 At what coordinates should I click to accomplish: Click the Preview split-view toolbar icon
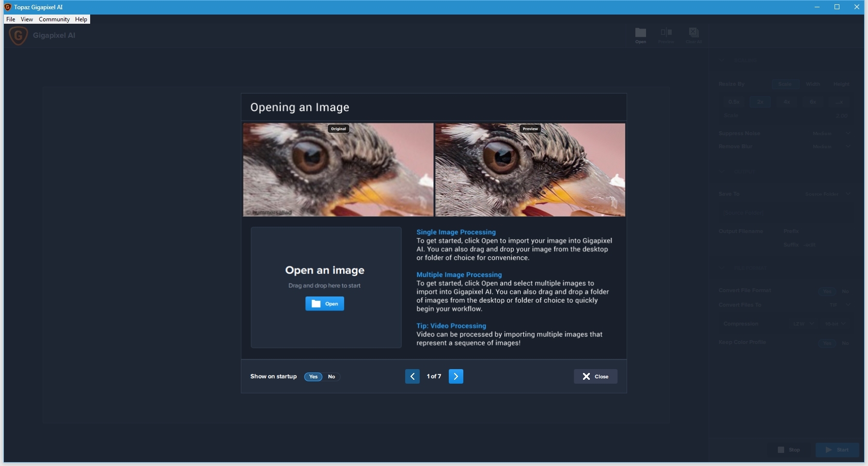[x=666, y=35]
